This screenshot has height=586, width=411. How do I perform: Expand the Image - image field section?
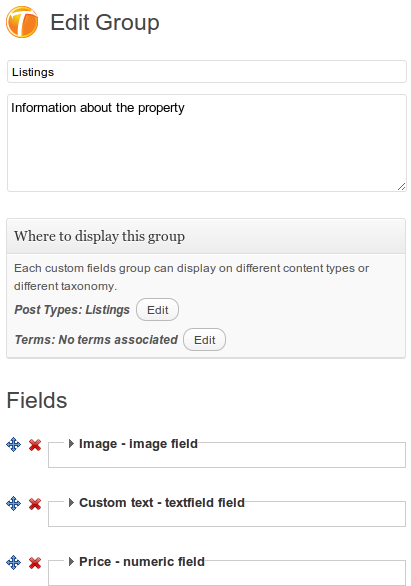point(71,444)
